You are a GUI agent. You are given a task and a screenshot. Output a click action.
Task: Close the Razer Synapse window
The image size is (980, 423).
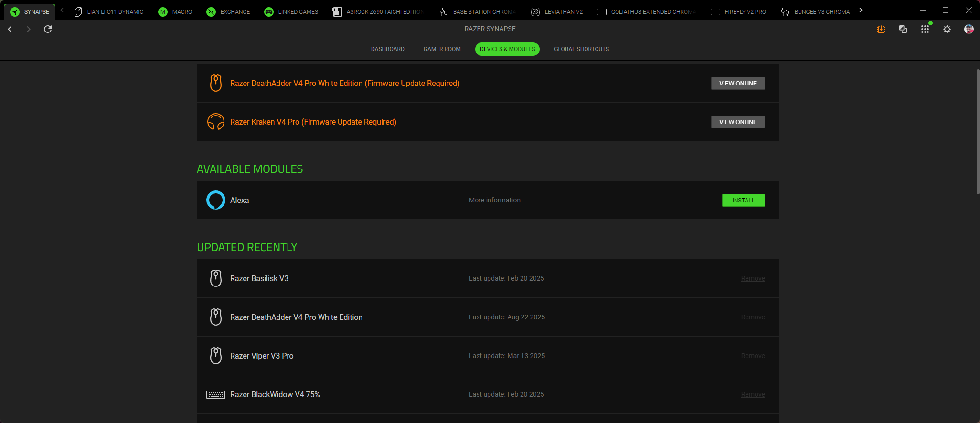(x=969, y=10)
